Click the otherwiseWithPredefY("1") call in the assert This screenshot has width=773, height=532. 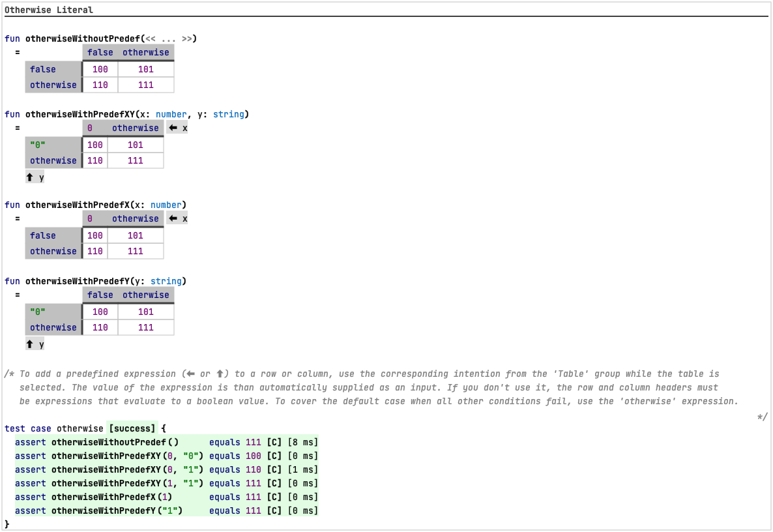[x=117, y=510]
